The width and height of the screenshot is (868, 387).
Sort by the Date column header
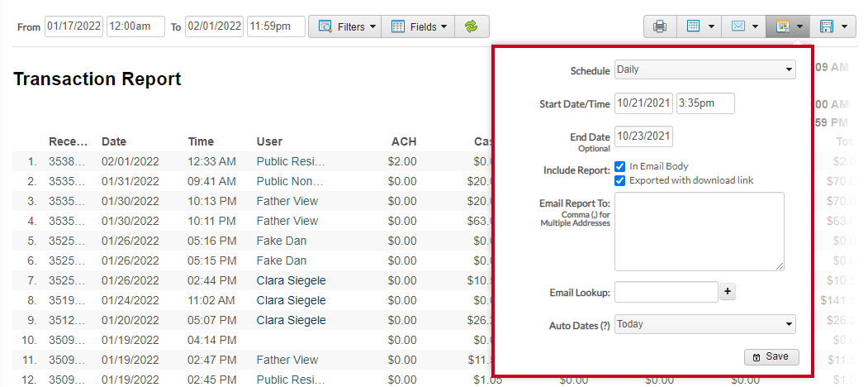(113, 141)
